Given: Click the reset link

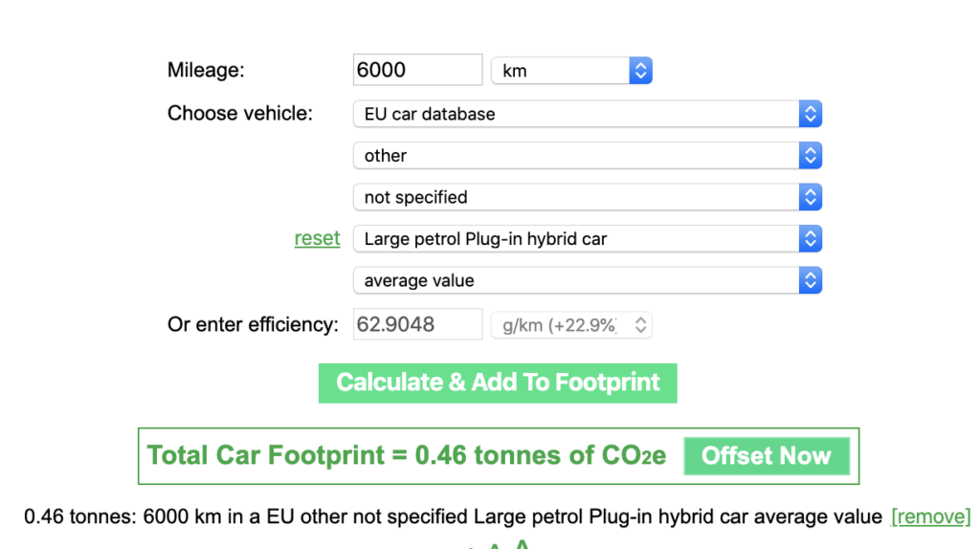Looking at the screenshot, I should click(318, 238).
